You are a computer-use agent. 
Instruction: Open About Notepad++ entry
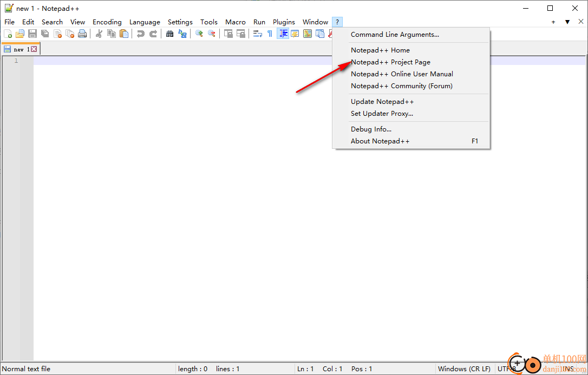[x=411, y=141]
